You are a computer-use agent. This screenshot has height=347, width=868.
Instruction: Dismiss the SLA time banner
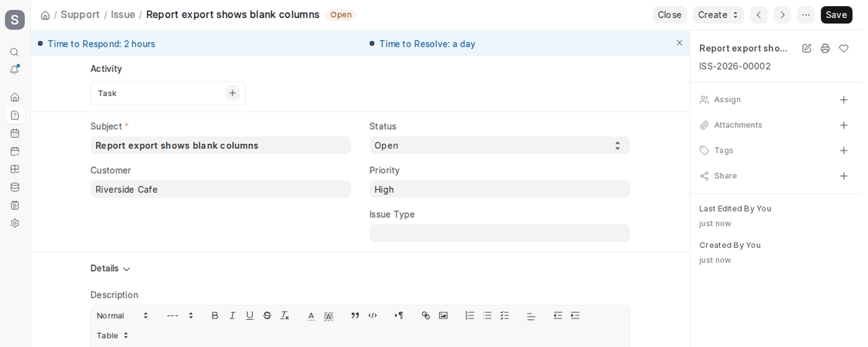point(679,43)
